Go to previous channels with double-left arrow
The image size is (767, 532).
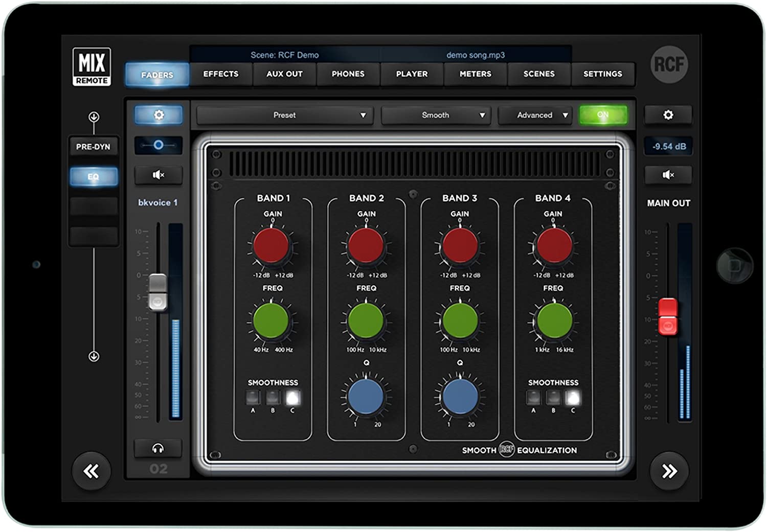point(92,471)
